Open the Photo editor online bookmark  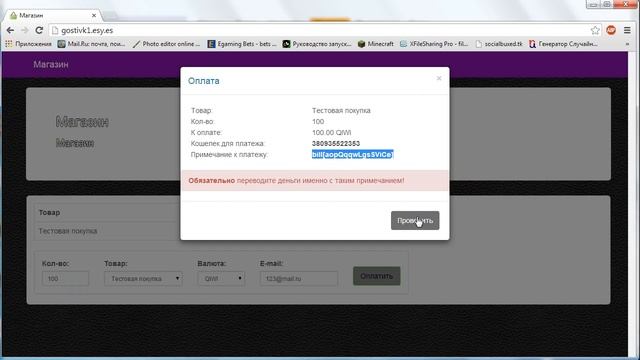166,44
